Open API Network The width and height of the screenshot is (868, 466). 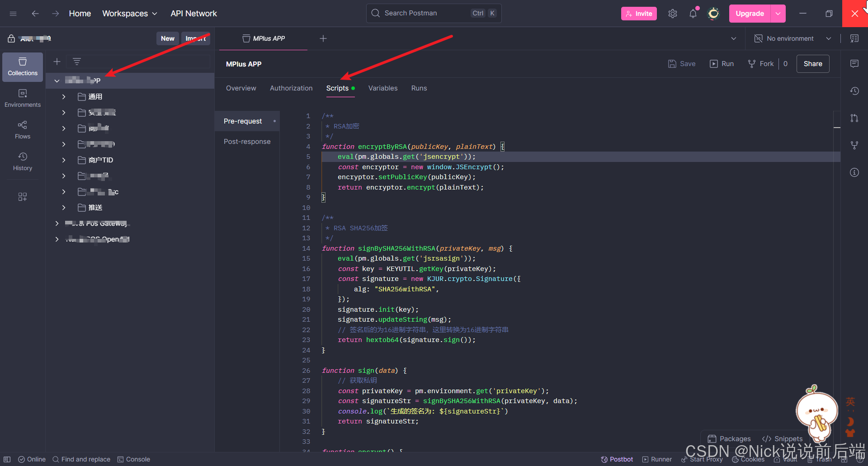(x=193, y=14)
